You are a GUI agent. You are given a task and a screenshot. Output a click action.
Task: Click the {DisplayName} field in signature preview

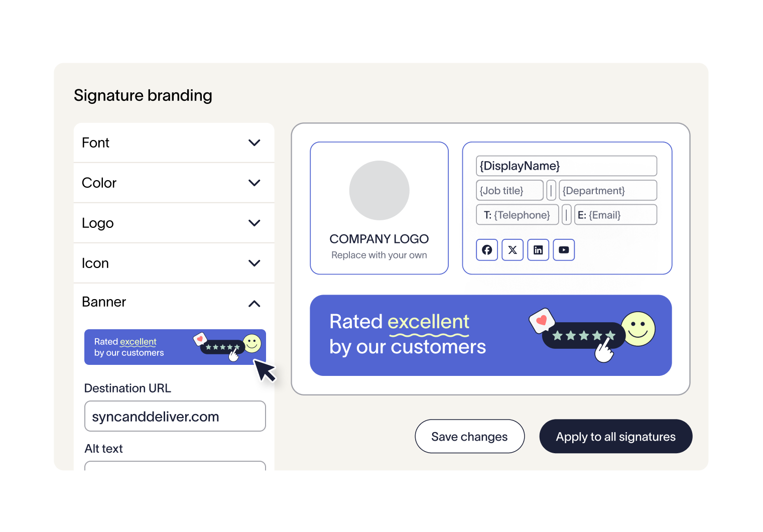click(x=566, y=166)
